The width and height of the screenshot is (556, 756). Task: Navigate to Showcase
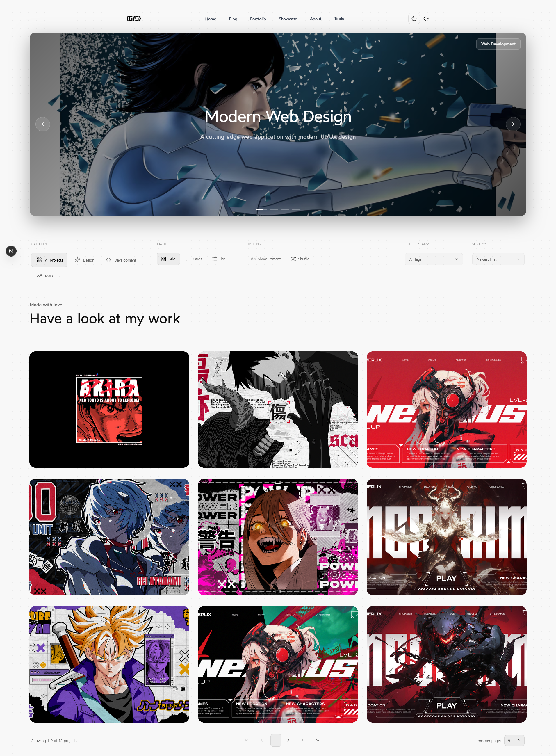(288, 19)
